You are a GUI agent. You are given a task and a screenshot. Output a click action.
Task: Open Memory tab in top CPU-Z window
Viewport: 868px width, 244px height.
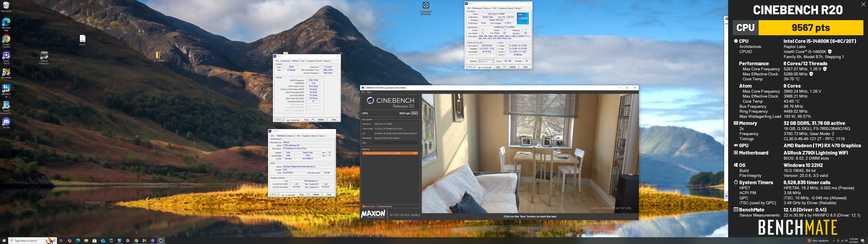click(487, 8)
